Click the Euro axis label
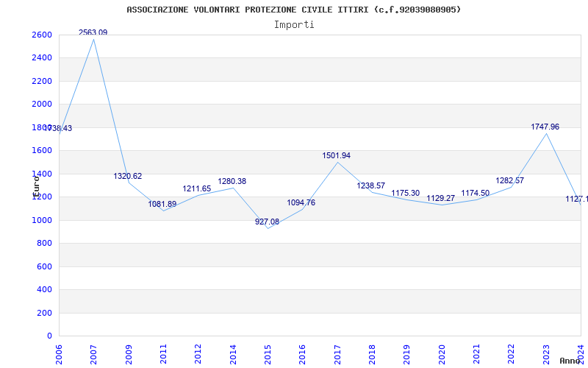Image resolution: width=588 pixels, height=368 pixels. (x=36, y=187)
